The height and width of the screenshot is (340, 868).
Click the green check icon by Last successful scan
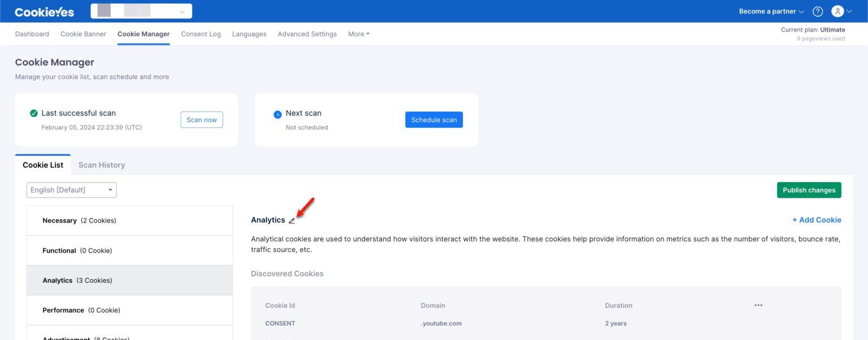(x=34, y=113)
